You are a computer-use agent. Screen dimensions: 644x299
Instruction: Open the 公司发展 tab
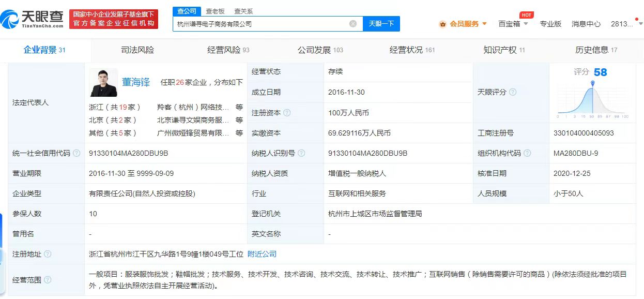320,50
